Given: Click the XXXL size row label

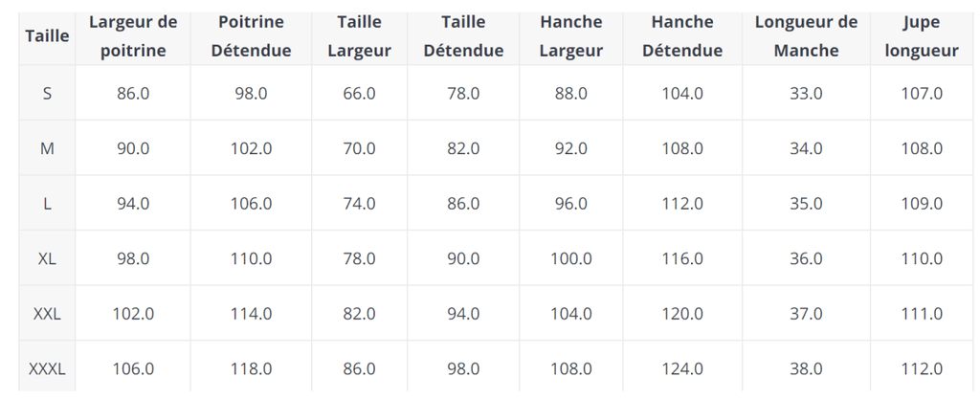Looking at the screenshot, I should pos(47,368).
